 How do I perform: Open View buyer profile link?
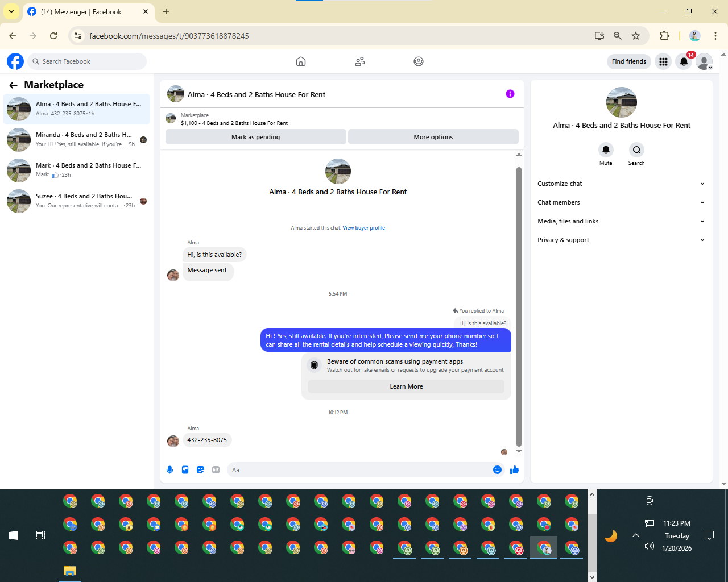(x=364, y=228)
